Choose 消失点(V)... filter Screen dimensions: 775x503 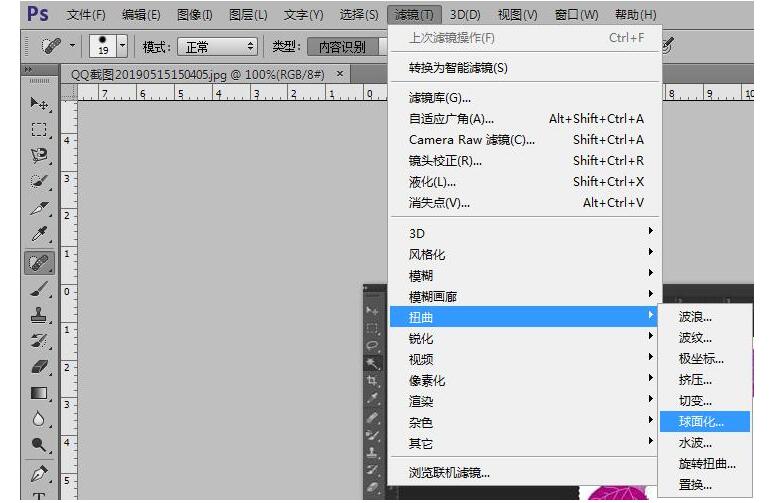click(525, 203)
